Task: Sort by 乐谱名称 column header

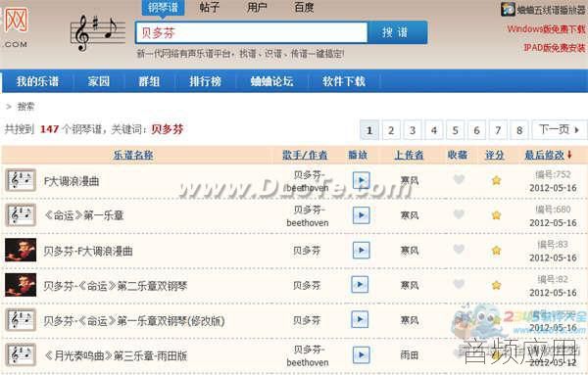Action: pyautogui.click(x=133, y=155)
